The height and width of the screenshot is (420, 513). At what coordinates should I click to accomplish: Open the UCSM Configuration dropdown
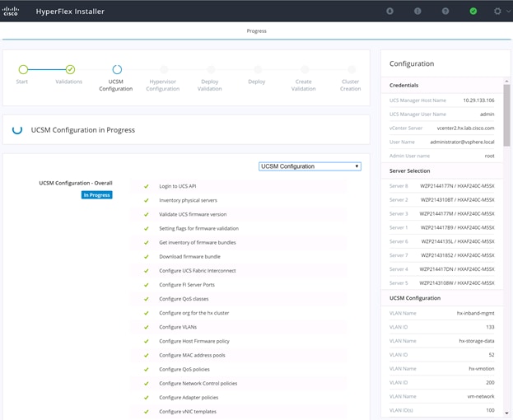[310, 166]
